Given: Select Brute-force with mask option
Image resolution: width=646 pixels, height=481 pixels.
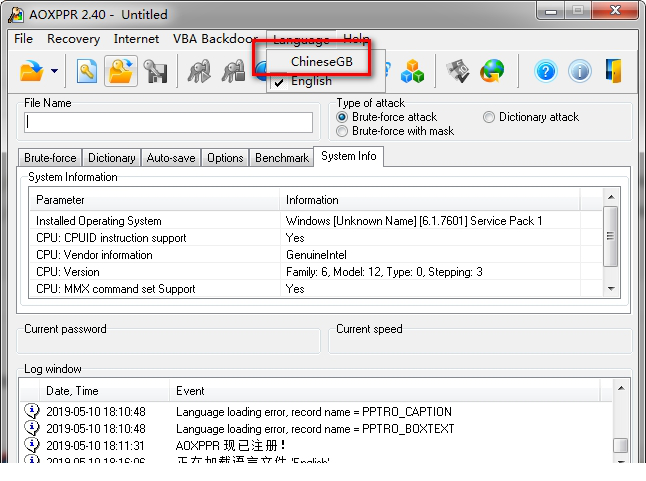Looking at the screenshot, I should click(x=343, y=131).
